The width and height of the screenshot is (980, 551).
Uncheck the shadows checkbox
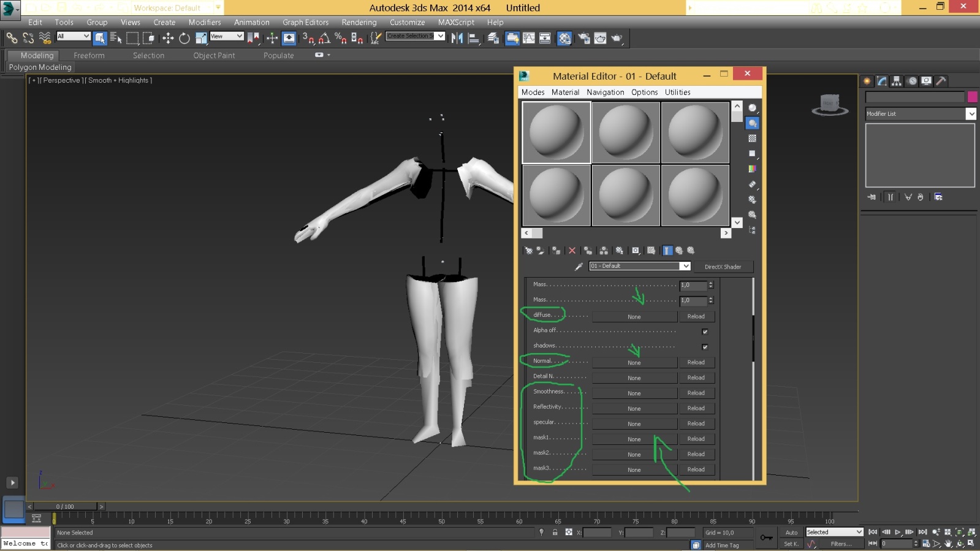(x=705, y=347)
